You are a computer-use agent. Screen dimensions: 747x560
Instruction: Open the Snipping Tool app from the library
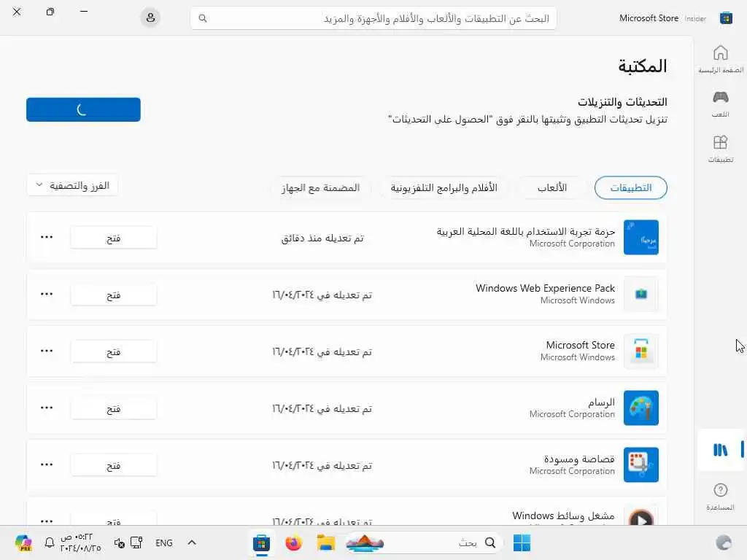pos(113,465)
